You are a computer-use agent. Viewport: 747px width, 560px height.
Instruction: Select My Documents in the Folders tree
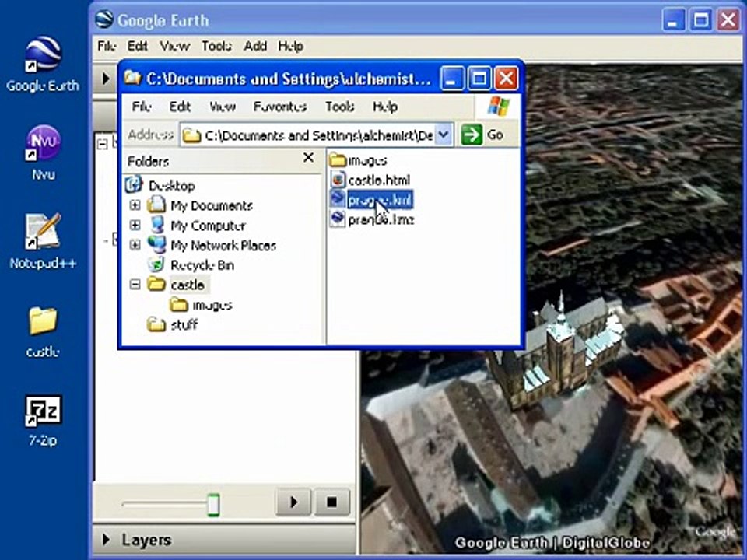click(x=212, y=205)
